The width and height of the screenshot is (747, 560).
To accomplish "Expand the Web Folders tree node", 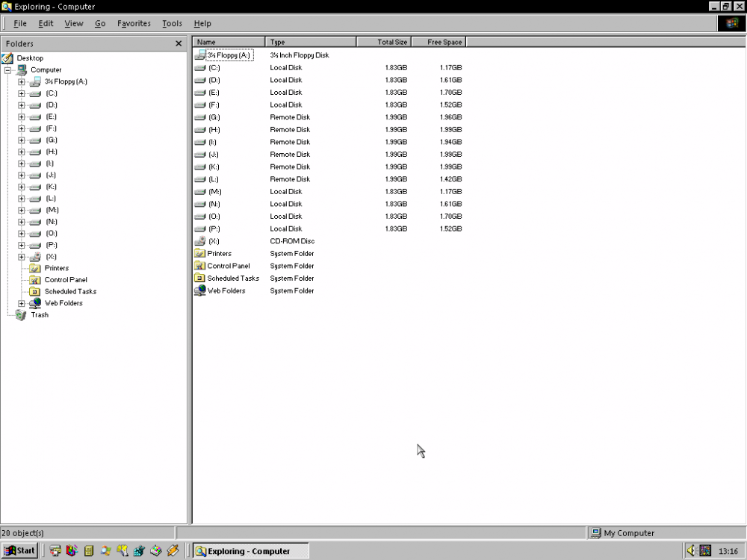I will coord(22,303).
